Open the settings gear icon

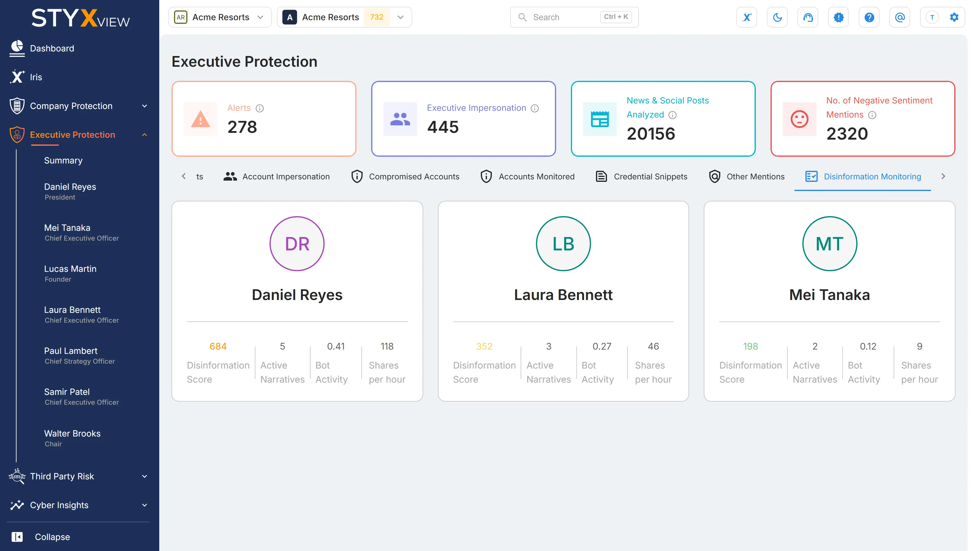[x=954, y=17]
